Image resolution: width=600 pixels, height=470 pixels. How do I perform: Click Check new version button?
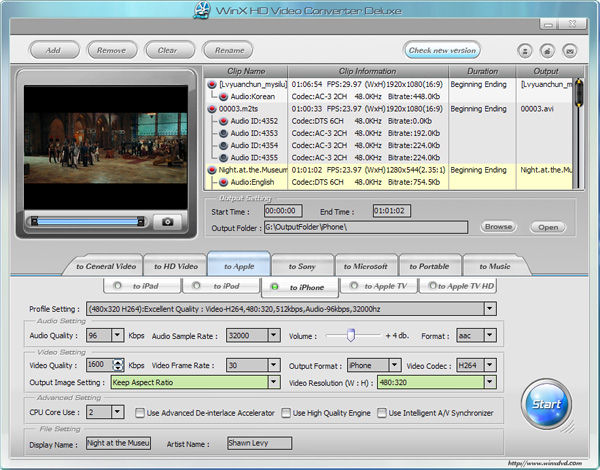(442, 50)
